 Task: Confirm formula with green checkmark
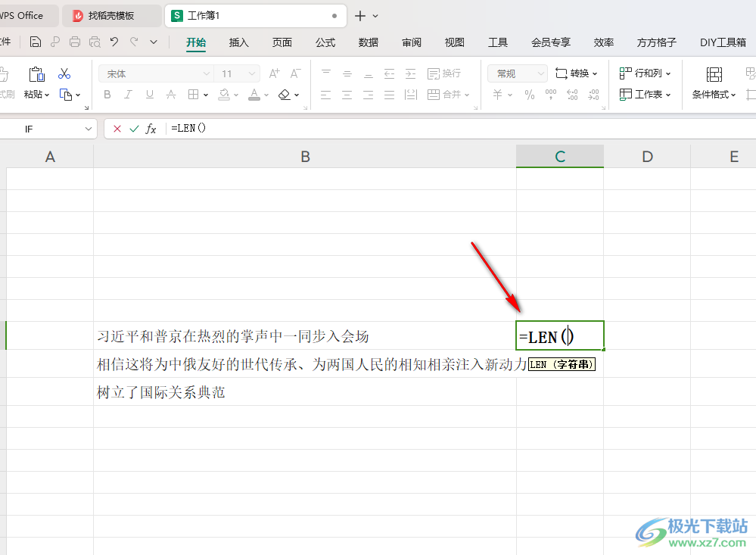[134, 129]
